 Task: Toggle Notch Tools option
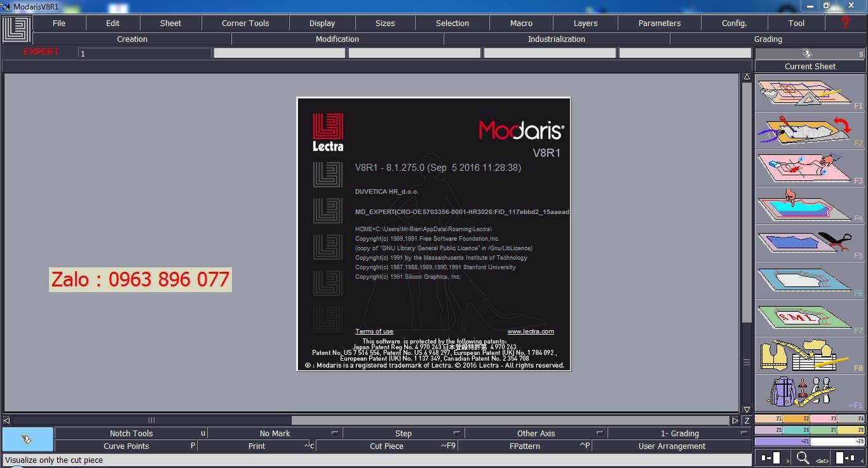pos(131,433)
